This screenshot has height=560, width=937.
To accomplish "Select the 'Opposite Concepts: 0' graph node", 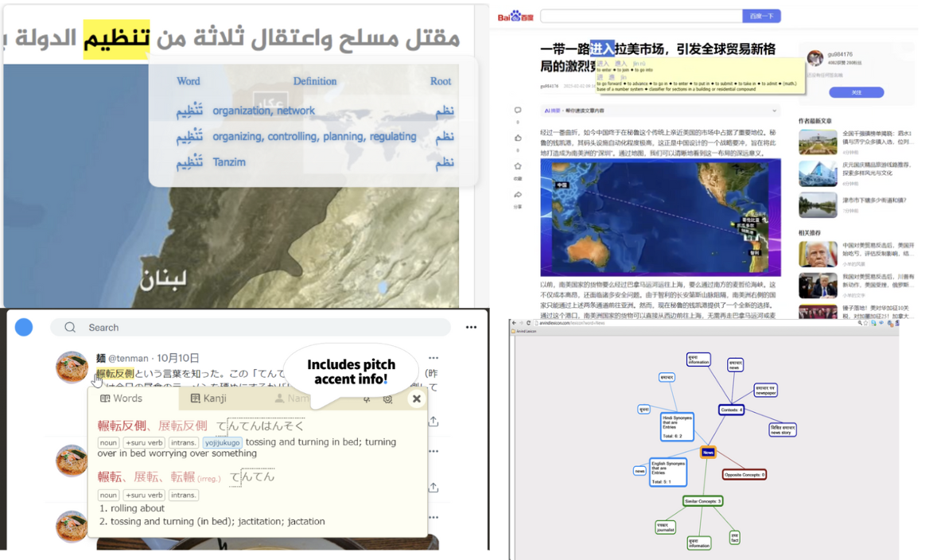I will pyautogui.click(x=744, y=475).
